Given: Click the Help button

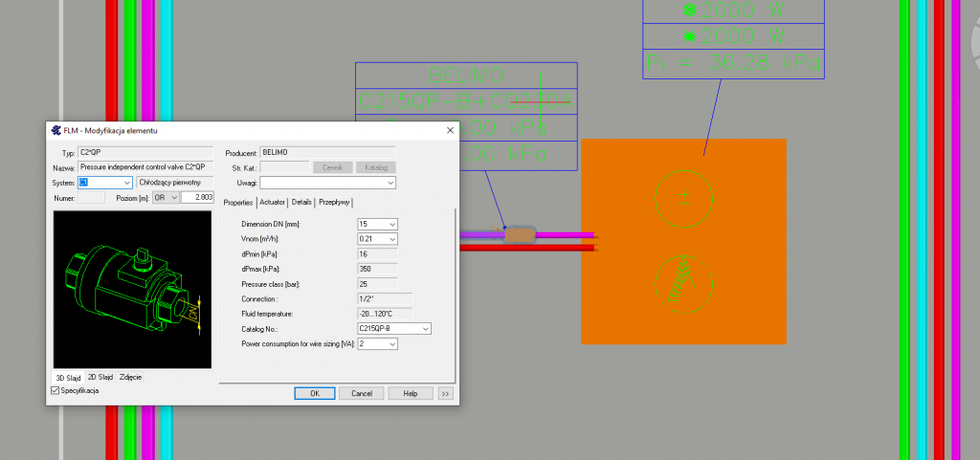Looking at the screenshot, I should [410, 393].
